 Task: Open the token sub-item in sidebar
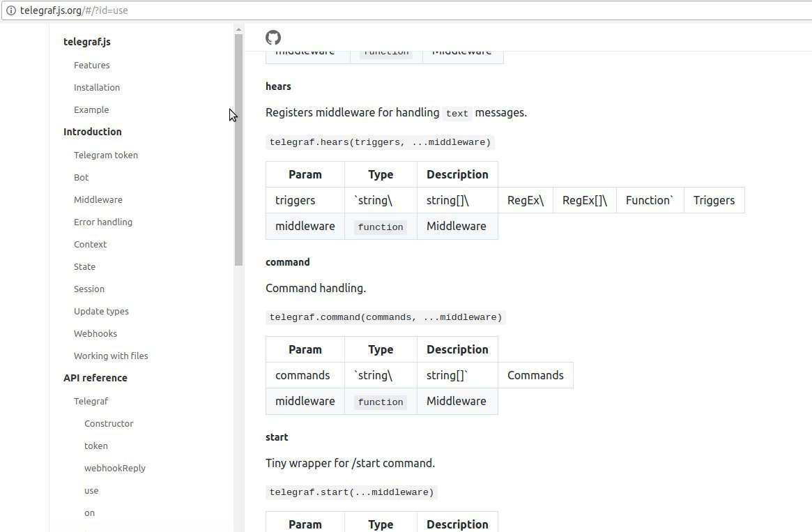pos(96,446)
